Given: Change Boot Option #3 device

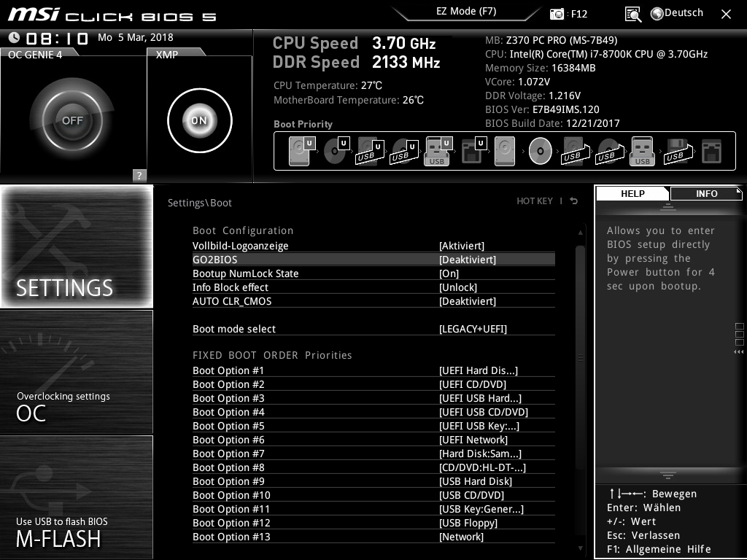Looking at the screenshot, I should tap(373, 398).
